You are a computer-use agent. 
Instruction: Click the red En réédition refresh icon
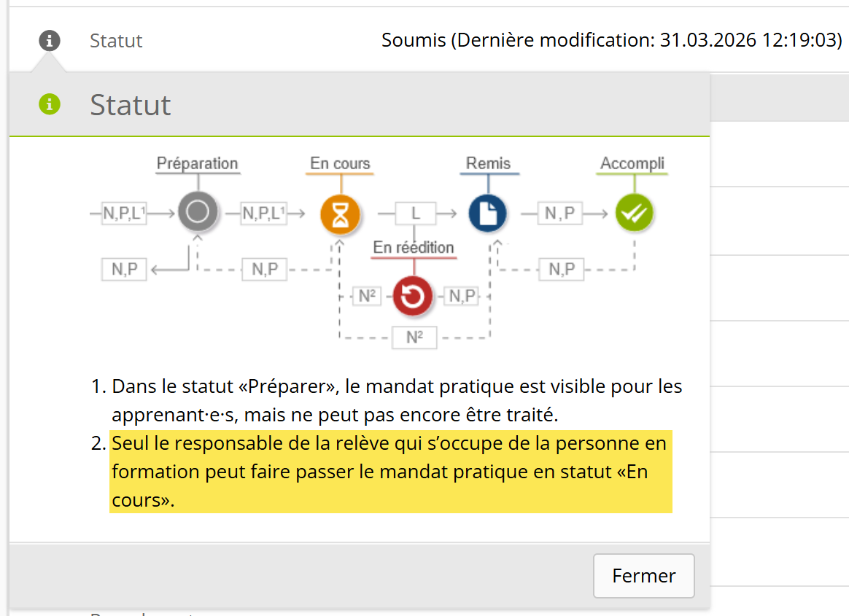413,296
